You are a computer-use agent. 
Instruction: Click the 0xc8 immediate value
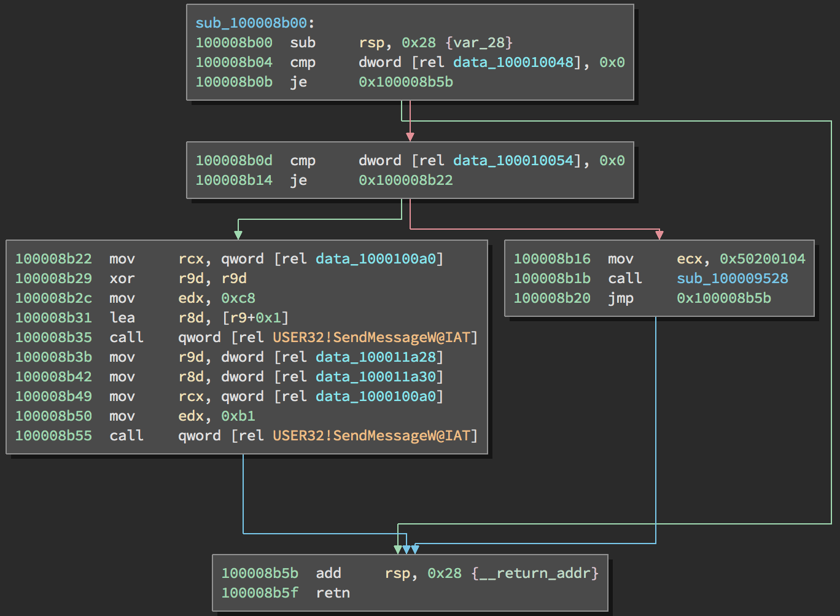tap(238, 298)
